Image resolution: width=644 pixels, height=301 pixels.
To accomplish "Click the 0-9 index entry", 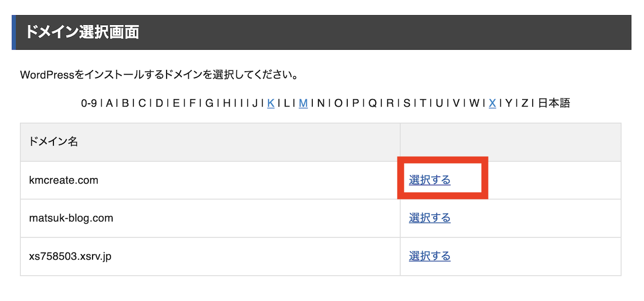I will pos(89,103).
